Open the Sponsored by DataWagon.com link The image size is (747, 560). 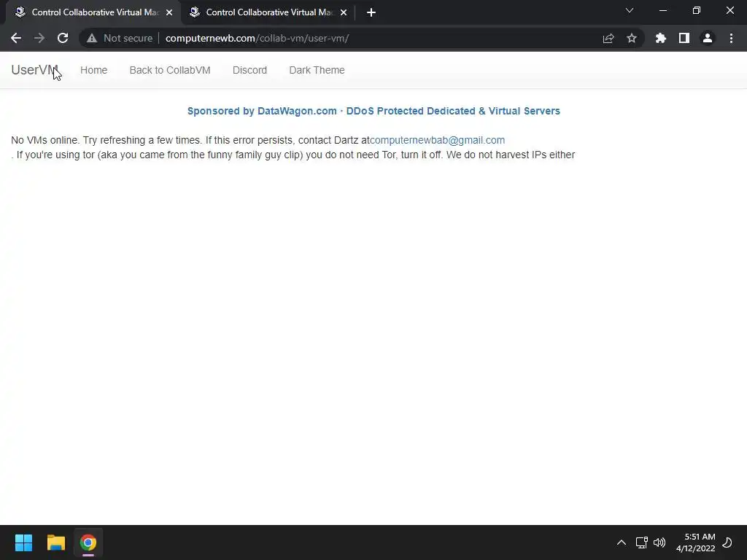[x=373, y=111]
